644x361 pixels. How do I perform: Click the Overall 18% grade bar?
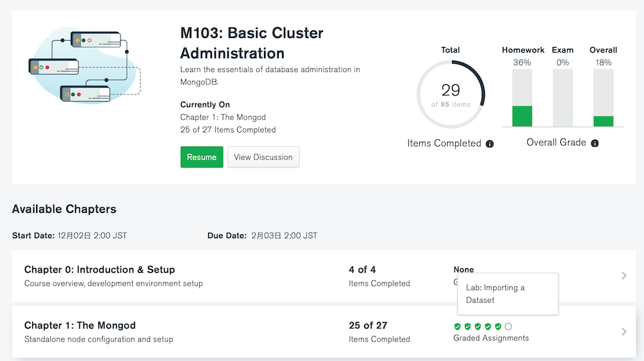tap(603, 98)
